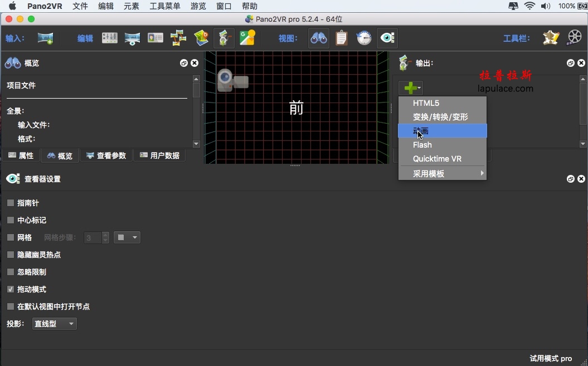The width and height of the screenshot is (588, 366).
Task: Click the camera icon in the panorama viewer
Action: [233, 80]
